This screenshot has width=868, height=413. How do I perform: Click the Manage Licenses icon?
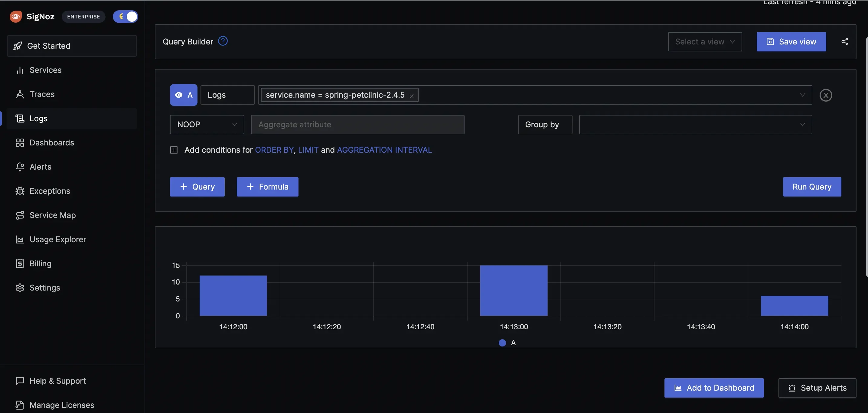click(x=20, y=405)
